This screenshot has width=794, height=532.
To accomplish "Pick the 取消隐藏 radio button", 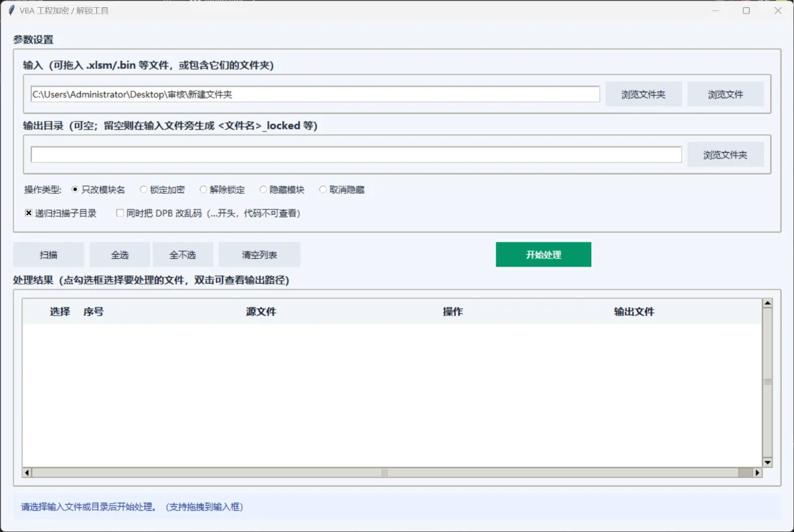I will click(341, 190).
